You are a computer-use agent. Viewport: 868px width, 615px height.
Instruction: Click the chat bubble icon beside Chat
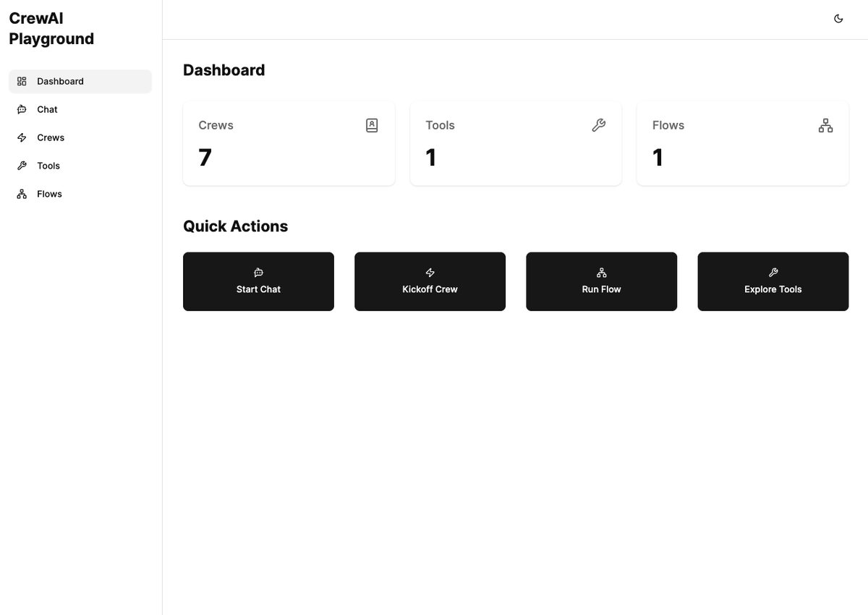pyautogui.click(x=22, y=109)
